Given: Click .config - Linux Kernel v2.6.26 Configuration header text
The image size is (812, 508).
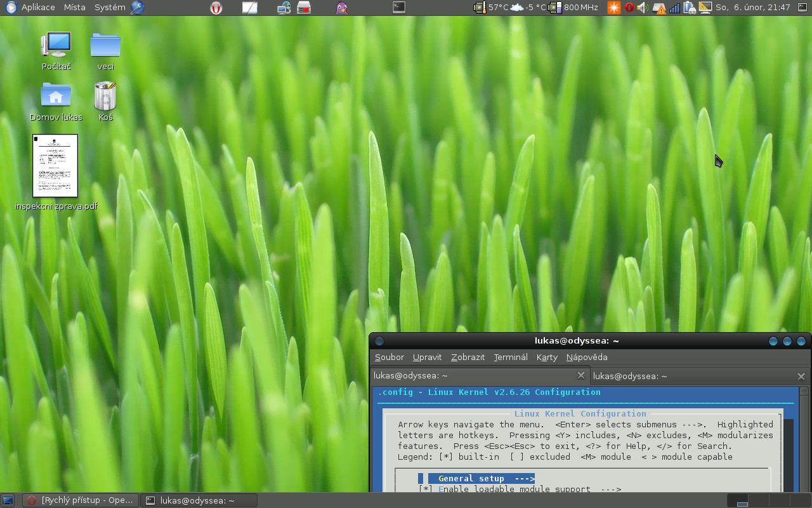Looking at the screenshot, I should [489, 392].
